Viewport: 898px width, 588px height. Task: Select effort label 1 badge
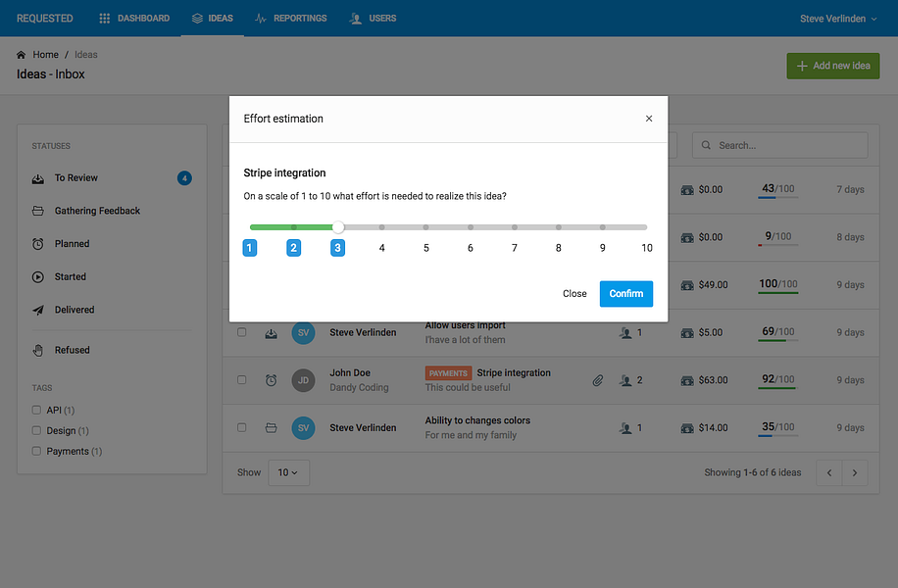[250, 248]
